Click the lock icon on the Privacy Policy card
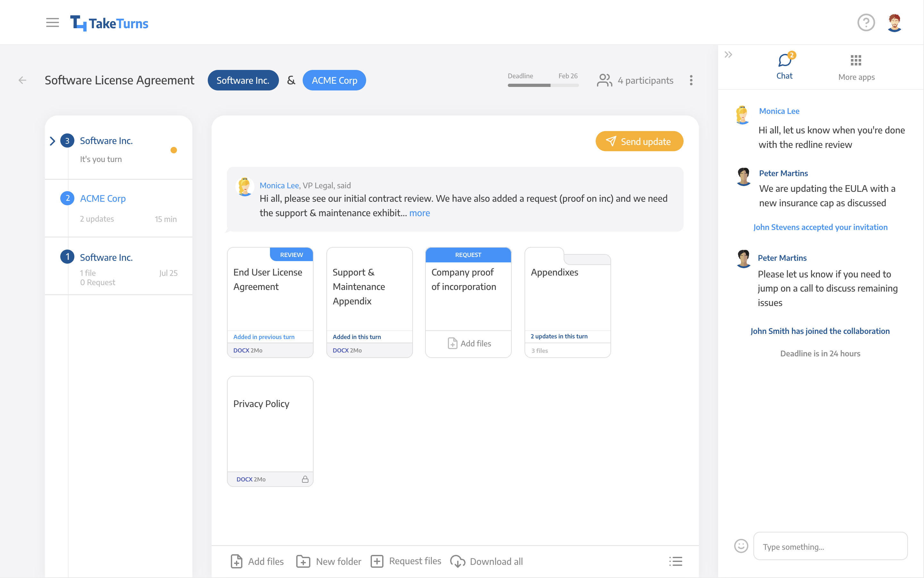Image resolution: width=924 pixels, height=578 pixels. pyautogui.click(x=305, y=479)
